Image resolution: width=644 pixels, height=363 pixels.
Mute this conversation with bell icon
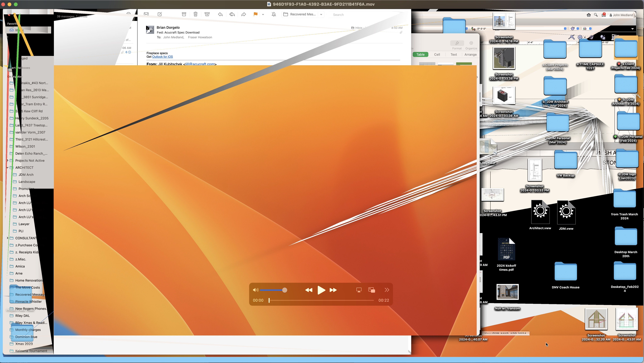[x=274, y=14]
